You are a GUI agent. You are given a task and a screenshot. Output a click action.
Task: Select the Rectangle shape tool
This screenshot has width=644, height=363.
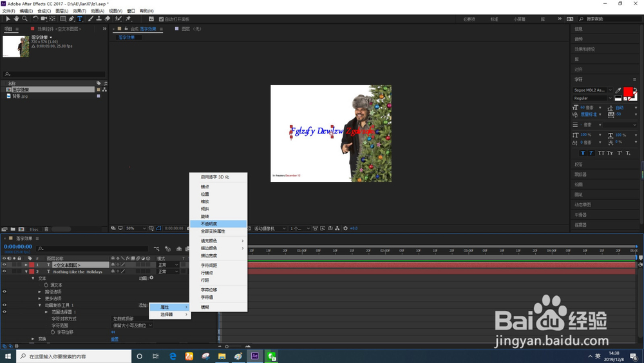click(63, 19)
